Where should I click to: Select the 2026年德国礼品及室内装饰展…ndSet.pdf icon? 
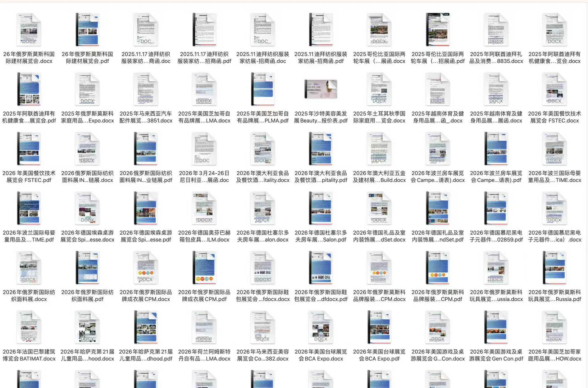point(438,208)
